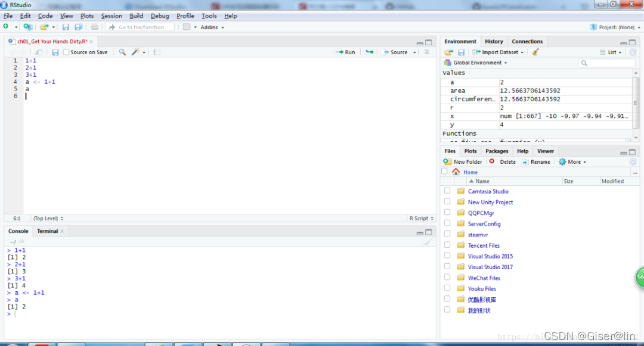Viewport: 644px width, 346px height.
Task: Click the Rename button in the Files pane
Action: pyautogui.click(x=536, y=162)
